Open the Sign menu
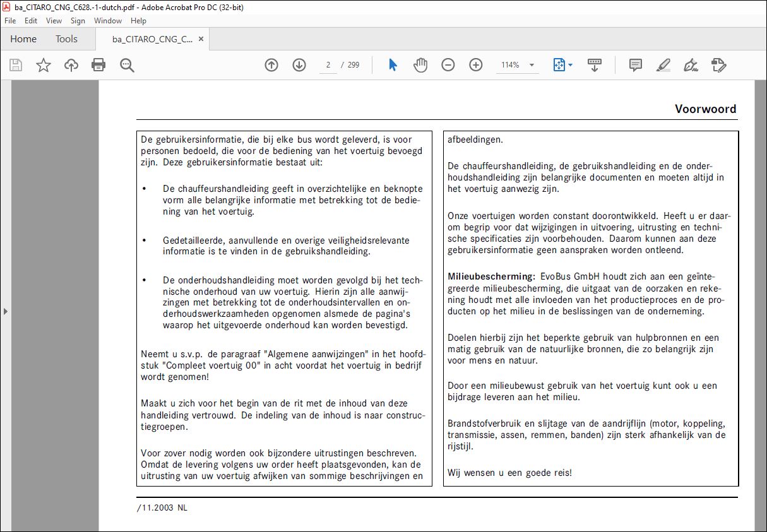The height and width of the screenshot is (532, 767). click(x=78, y=21)
